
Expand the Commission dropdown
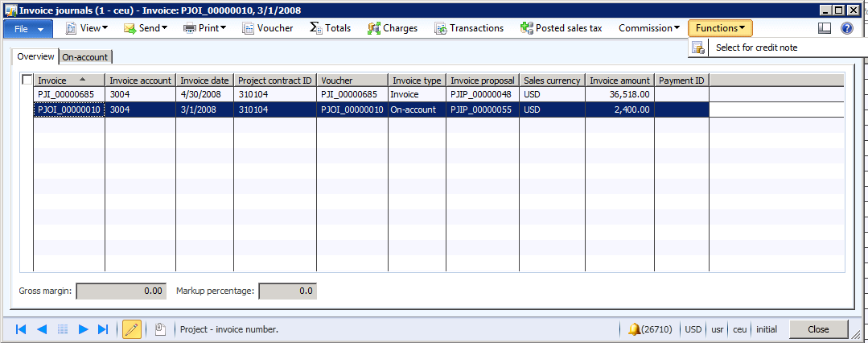coord(649,28)
